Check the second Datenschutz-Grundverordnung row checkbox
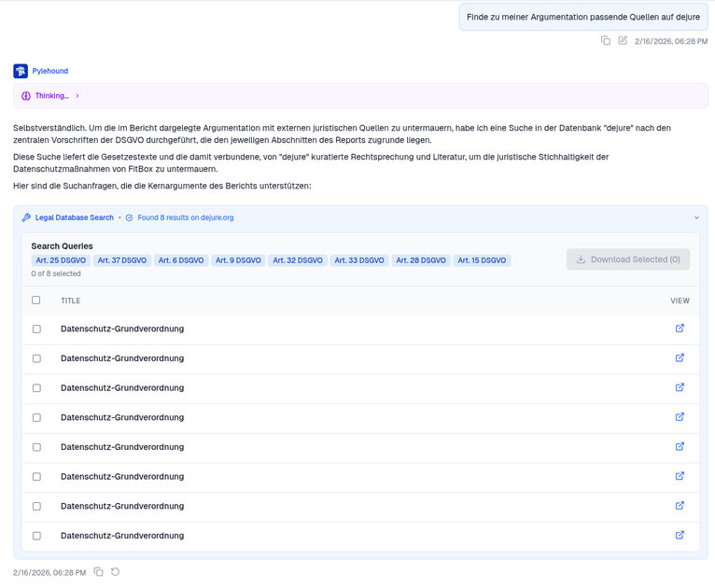 pos(36,358)
